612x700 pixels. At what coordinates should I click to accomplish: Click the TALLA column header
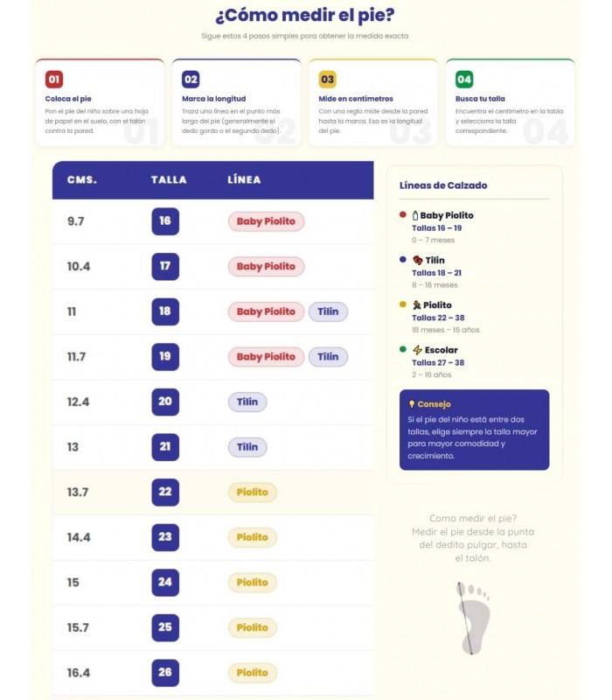[169, 180]
